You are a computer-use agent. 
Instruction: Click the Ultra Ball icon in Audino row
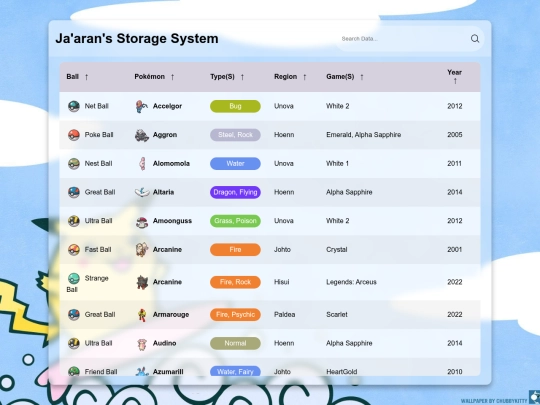pos(74,343)
